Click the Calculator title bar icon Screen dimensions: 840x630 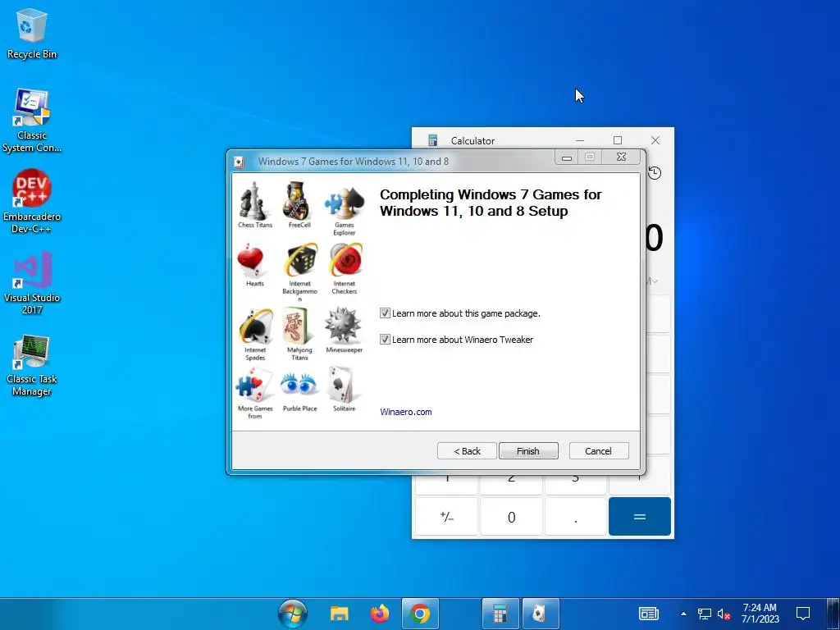point(433,140)
